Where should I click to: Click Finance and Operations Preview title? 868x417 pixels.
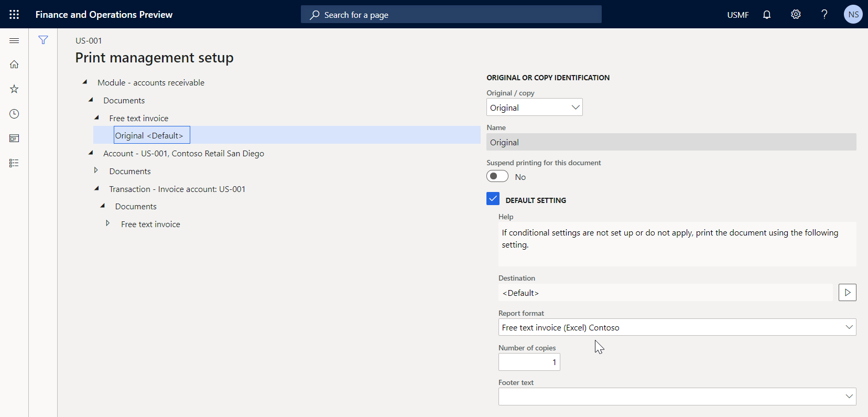(104, 15)
